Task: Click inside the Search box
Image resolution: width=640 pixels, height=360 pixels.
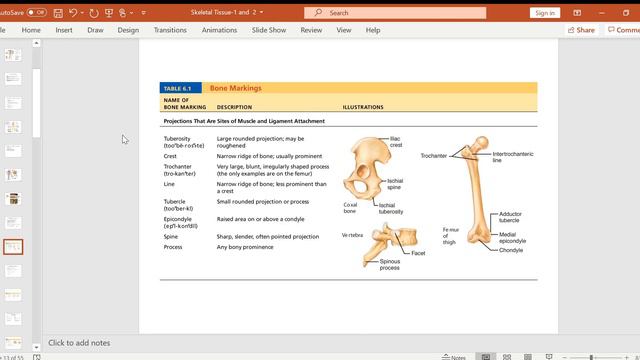Action: click(395, 13)
